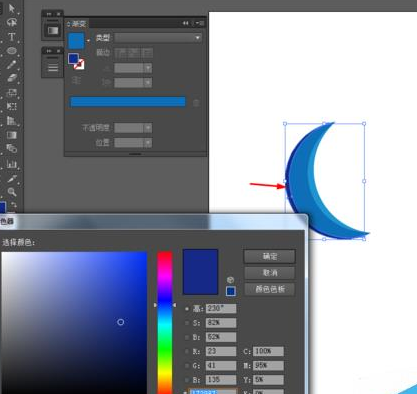The image size is (417, 394).
Task: Select the Column Graph tool
Action: click(x=12, y=164)
